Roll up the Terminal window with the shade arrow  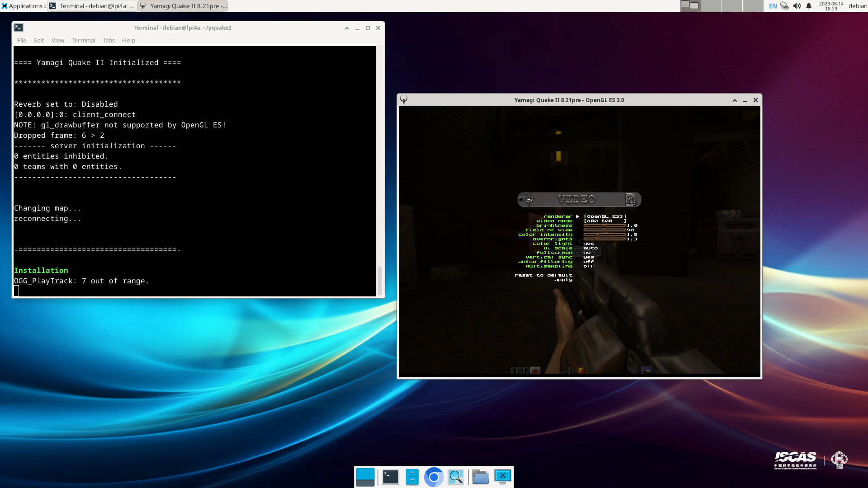[347, 28]
